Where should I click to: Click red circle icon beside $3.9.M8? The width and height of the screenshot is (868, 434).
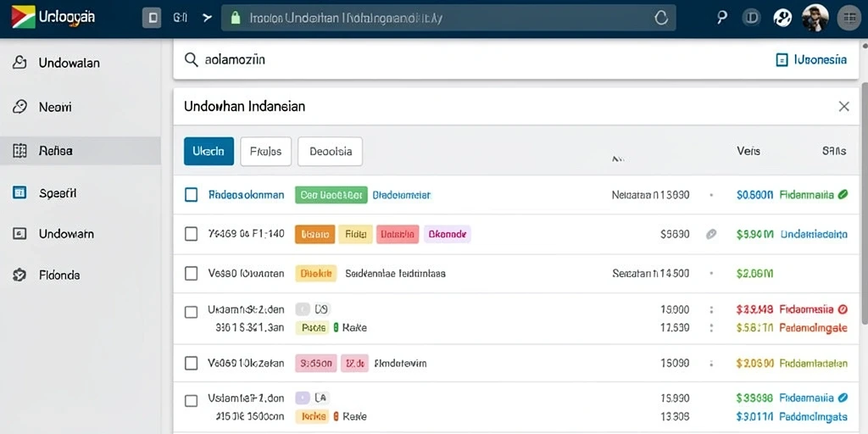pos(843,309)
